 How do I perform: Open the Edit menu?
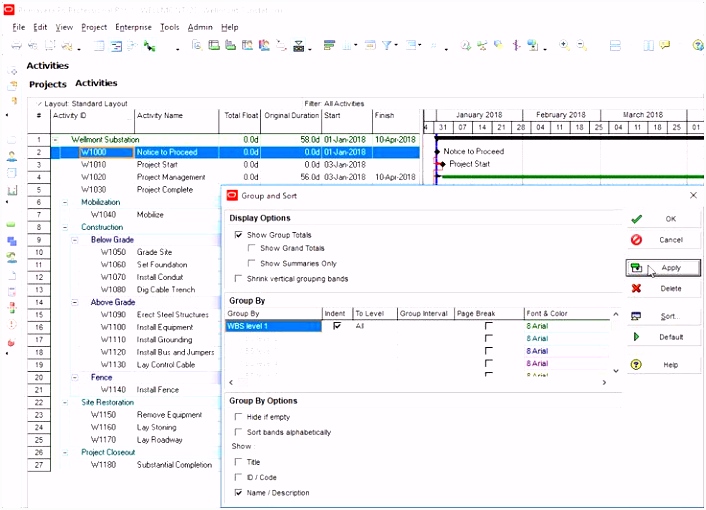[40, 27]
